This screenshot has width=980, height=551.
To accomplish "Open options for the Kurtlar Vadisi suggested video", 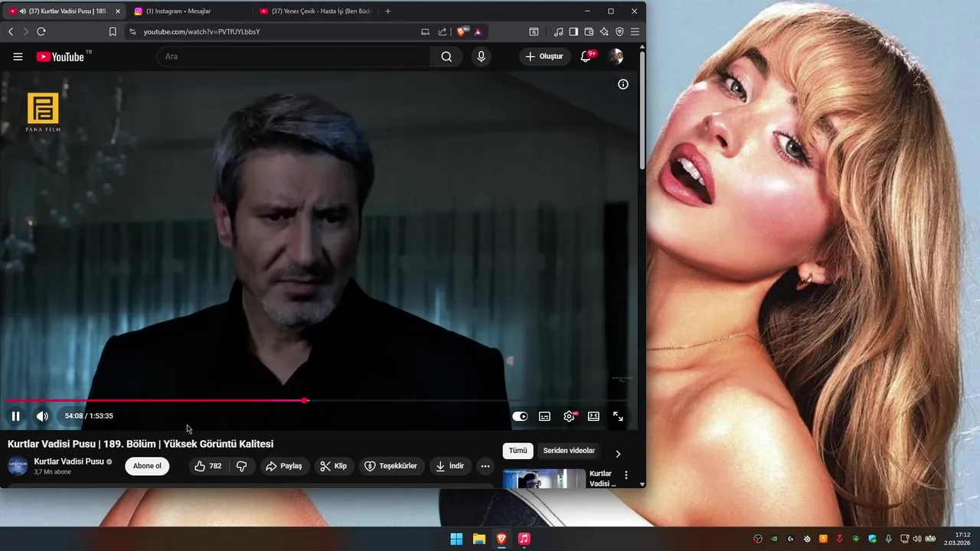I will (x=626, y=475).
